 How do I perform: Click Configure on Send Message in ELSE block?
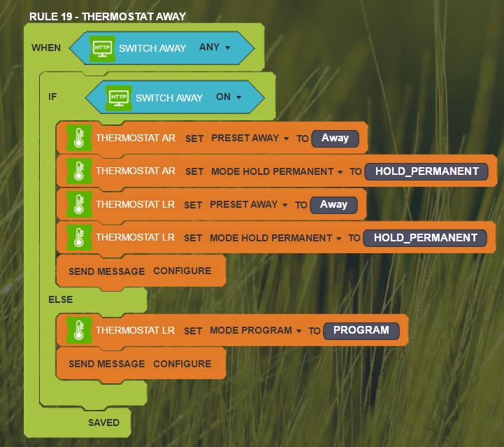pos(182,364)
